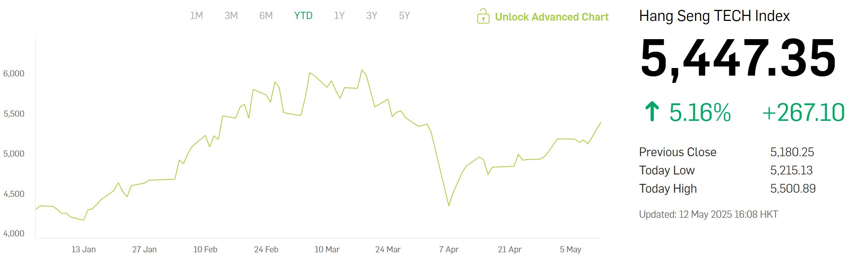Click the Previous Close value 5,180.25
Image resolution: width=868 pixels, height=266 pixels.
click(x=792, y=152)
